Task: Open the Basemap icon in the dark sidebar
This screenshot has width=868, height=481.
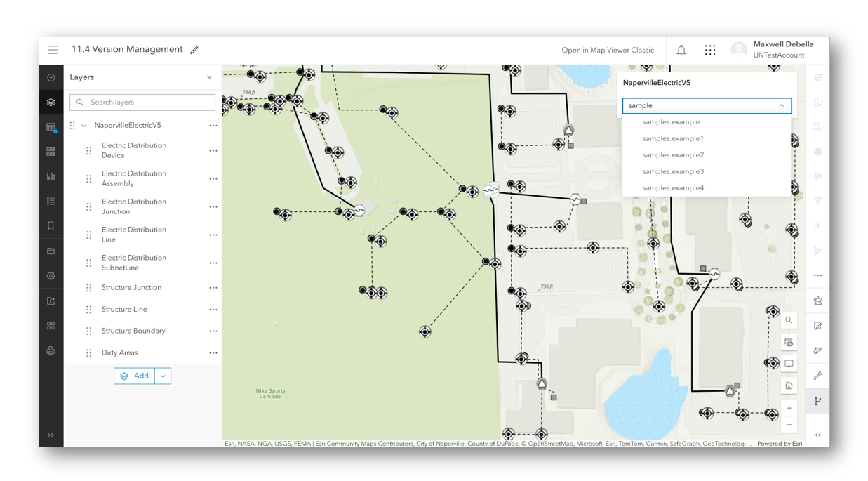Action: pos(51,152)
